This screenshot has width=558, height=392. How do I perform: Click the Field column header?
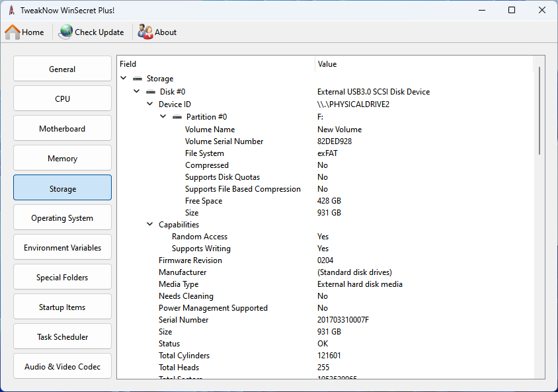216,64
